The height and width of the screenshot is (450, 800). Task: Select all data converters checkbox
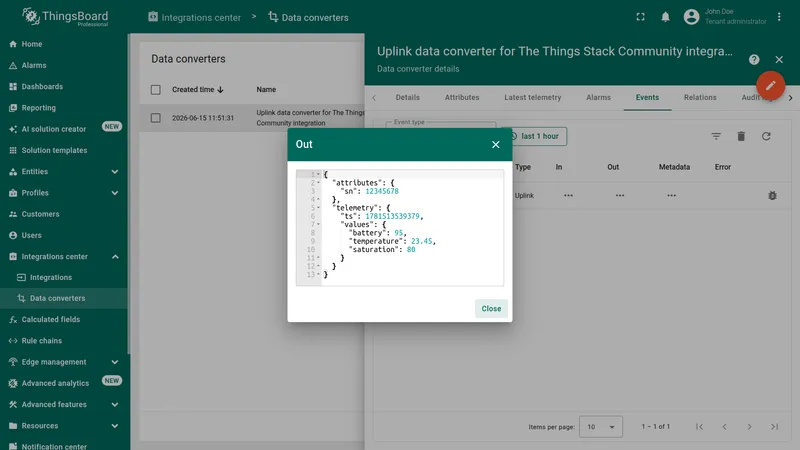click(x=156, y=90)
